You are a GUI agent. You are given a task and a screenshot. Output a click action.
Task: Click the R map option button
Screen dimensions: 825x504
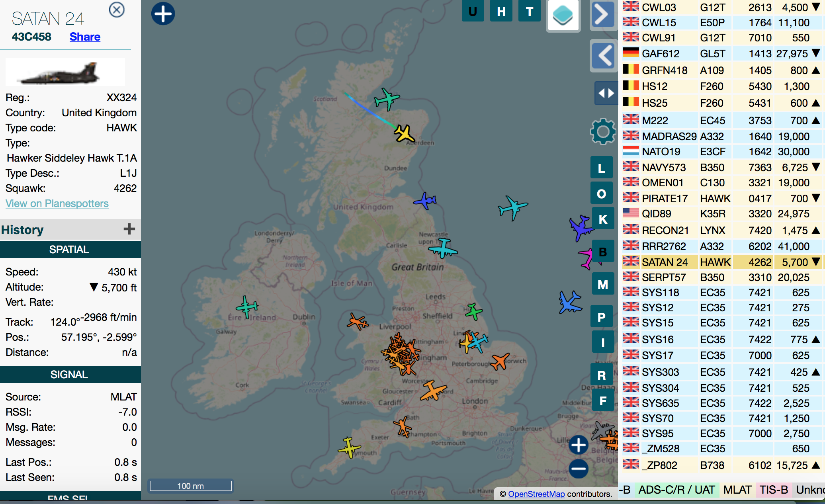tap(602, 375)
